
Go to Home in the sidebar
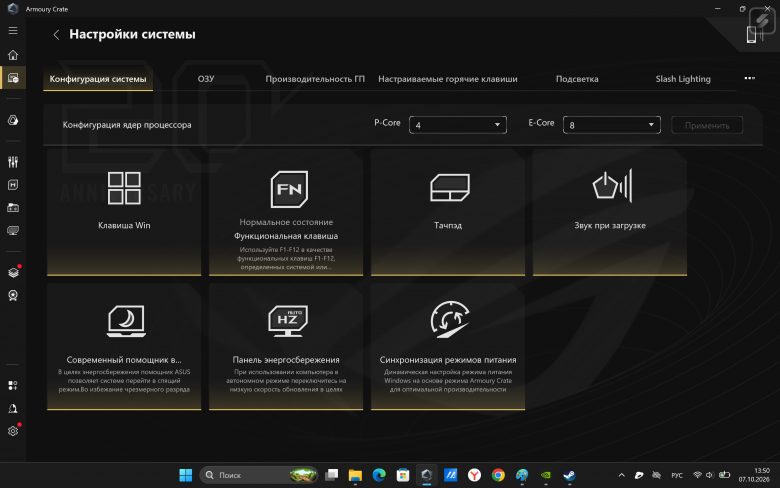(13, 55)
